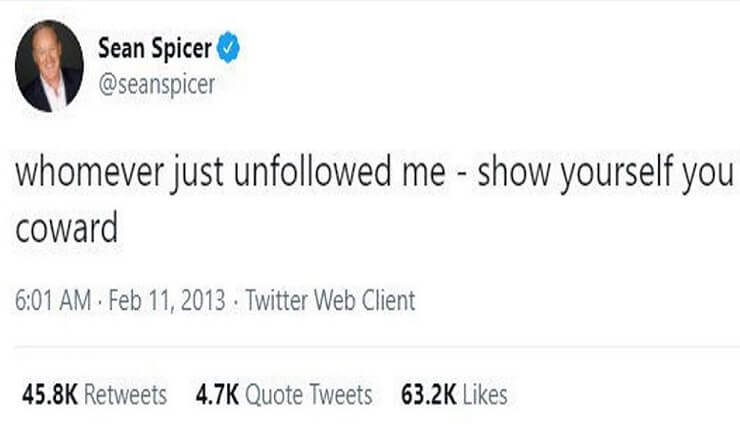Click the Feb 11, 2013 date
The width and height of the screenshot is (740, 440).
coord(167,301)
